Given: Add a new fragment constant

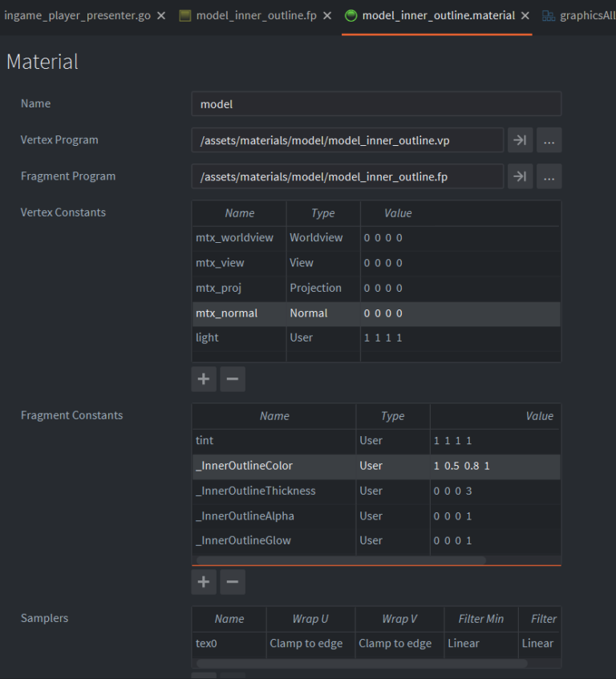Looking at the screenshot, I should tap(204, 582).
